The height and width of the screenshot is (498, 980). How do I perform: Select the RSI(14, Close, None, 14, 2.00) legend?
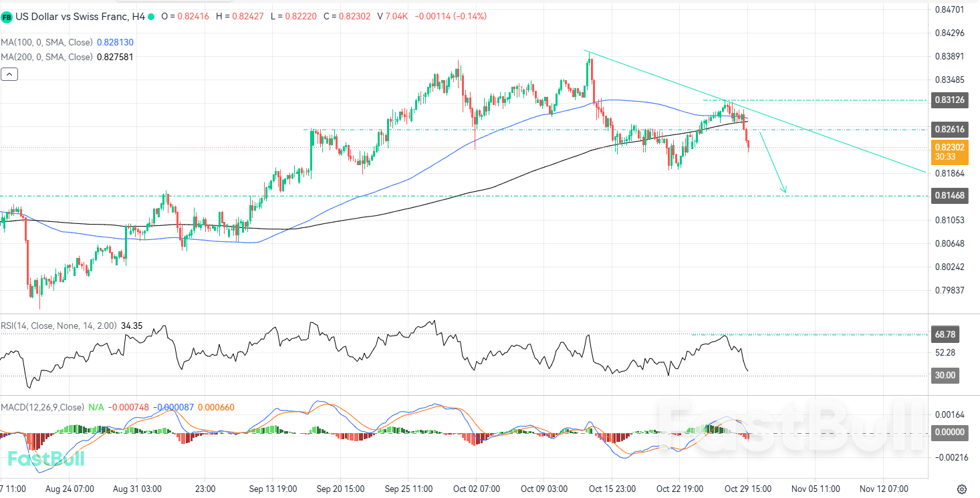[59, 326]
